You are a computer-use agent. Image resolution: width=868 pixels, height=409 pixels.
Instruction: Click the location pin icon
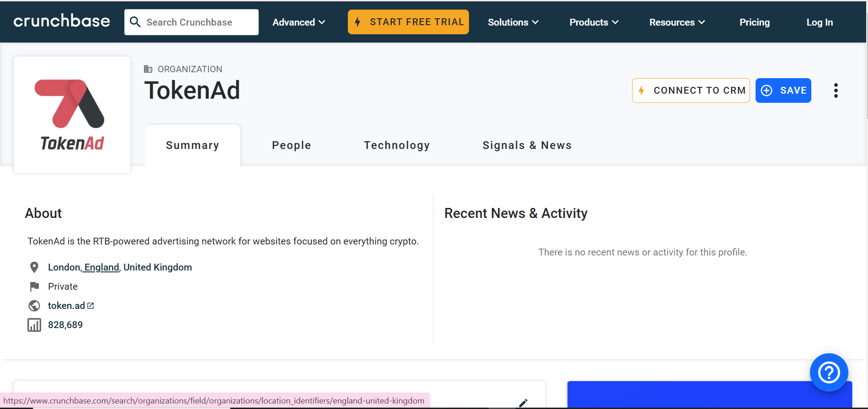point(34,267)
